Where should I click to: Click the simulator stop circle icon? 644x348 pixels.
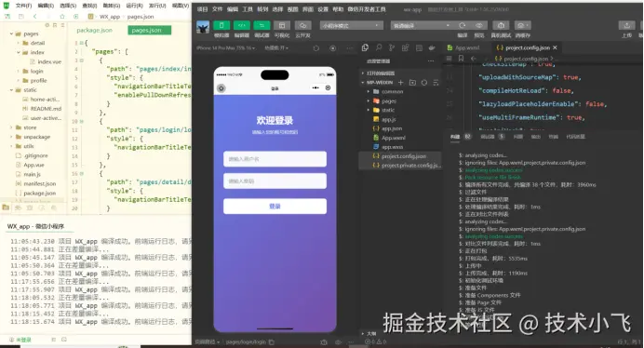pyautogui.click(x=332, y=48)
